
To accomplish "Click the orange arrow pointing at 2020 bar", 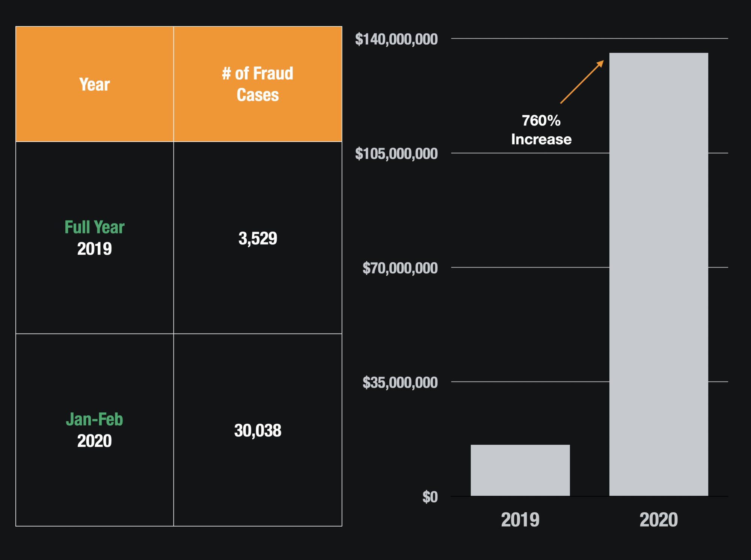I will coord(582,82).
